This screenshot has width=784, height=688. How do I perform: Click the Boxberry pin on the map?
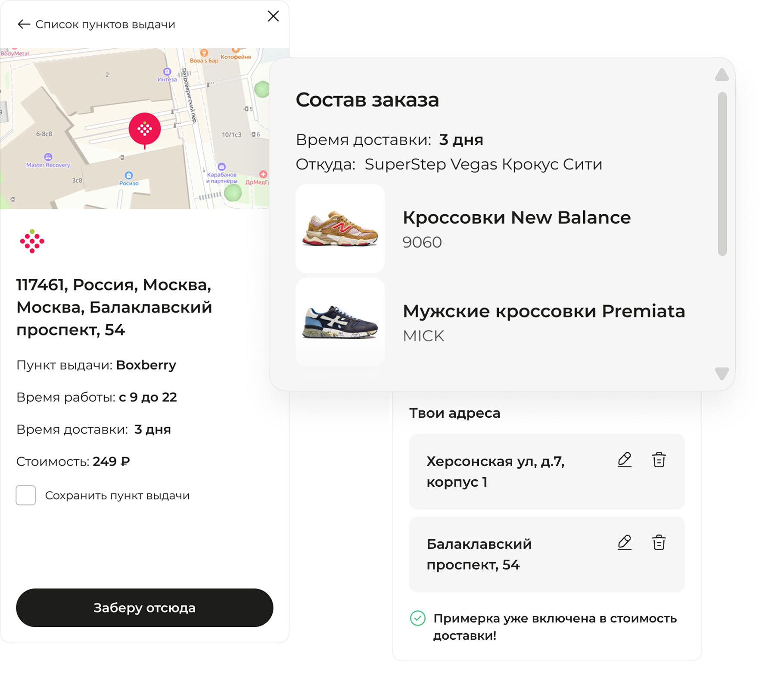coord(145,129)
